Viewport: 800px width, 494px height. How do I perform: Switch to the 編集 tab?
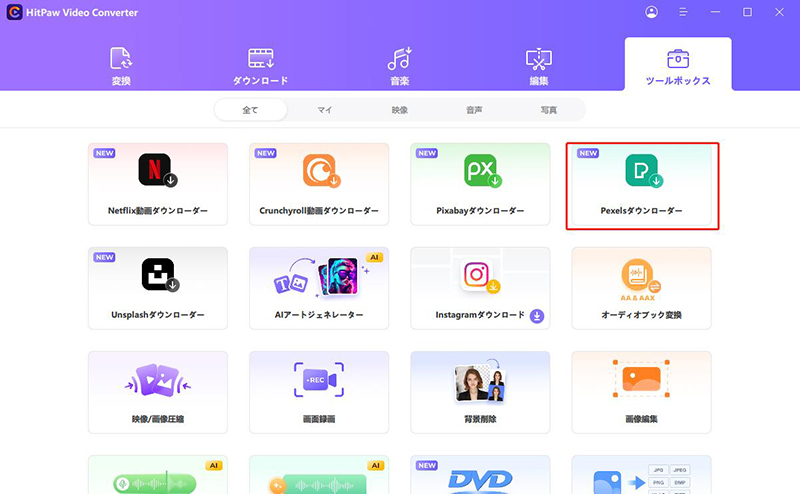tap(539, 65)
